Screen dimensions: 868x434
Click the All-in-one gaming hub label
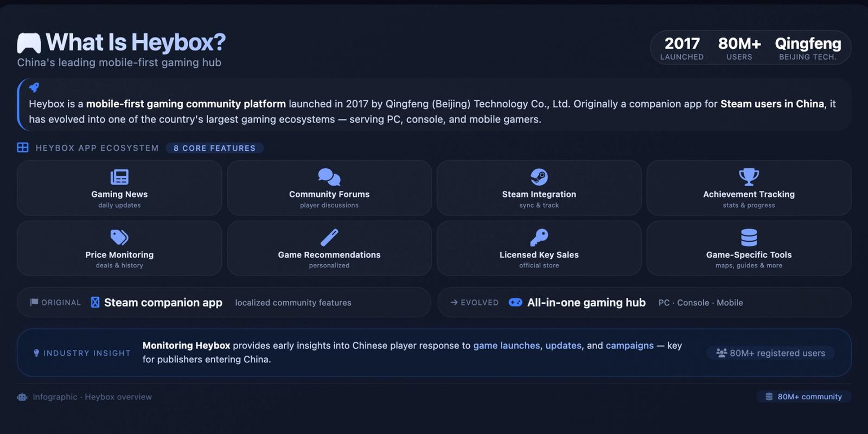point(586,303)
